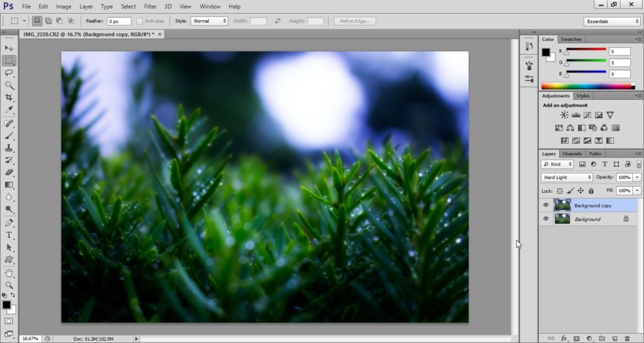Hide the Background copy layer
Viewport: 644px width, 343px height.
(546, 205)
